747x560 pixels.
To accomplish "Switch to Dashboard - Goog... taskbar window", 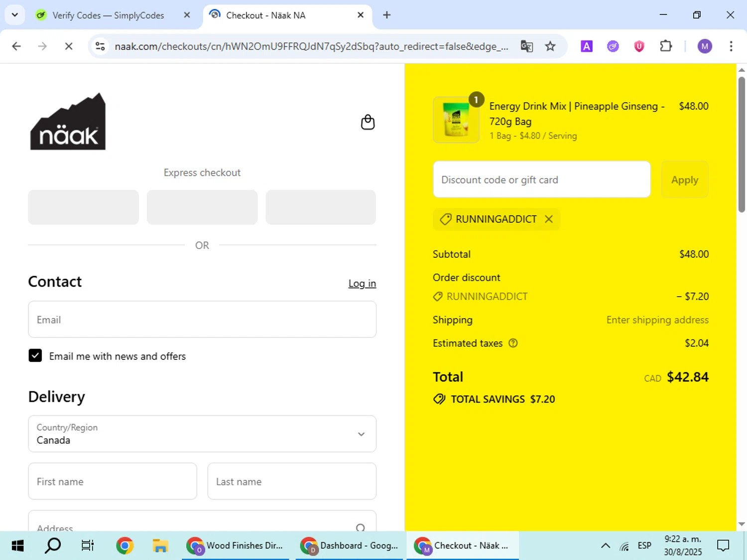I will coord(349,546).
